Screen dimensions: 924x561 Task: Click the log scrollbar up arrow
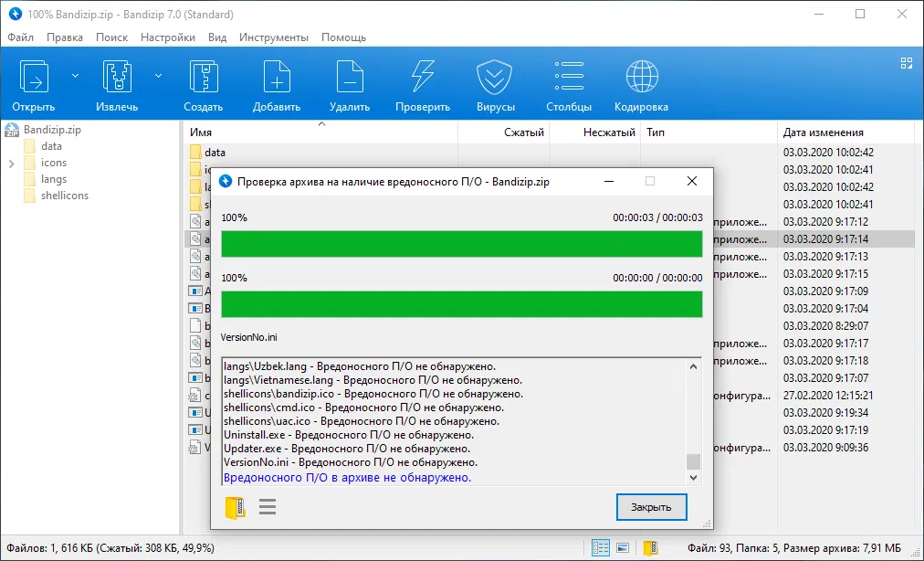click(694, 367)
